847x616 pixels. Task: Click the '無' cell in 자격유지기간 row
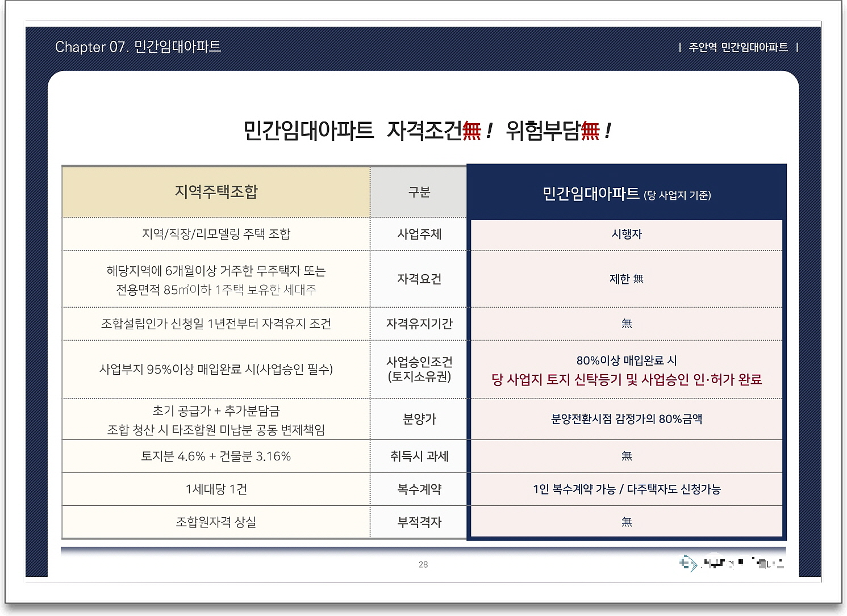coord(627,324)
